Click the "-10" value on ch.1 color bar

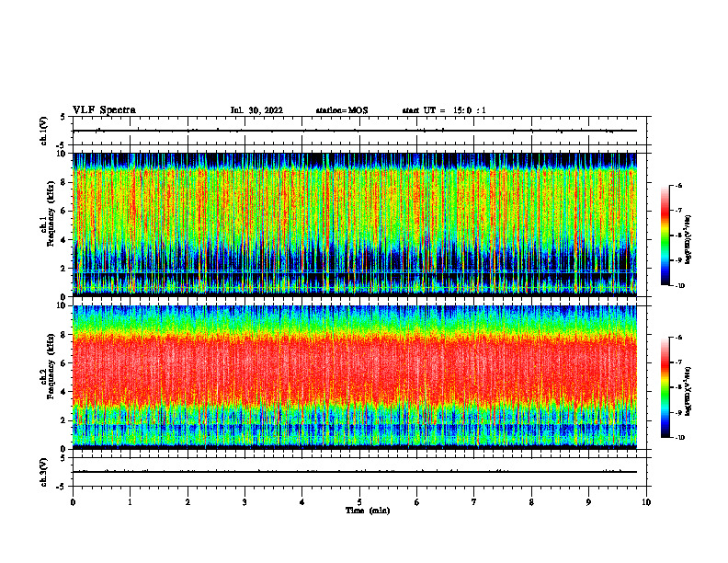point(678,286)
